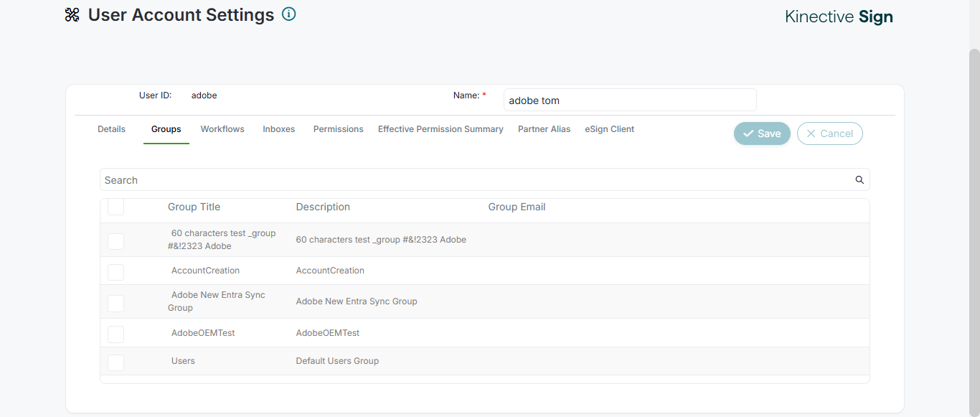Open the Workflows tab

[x=222, y=129]
